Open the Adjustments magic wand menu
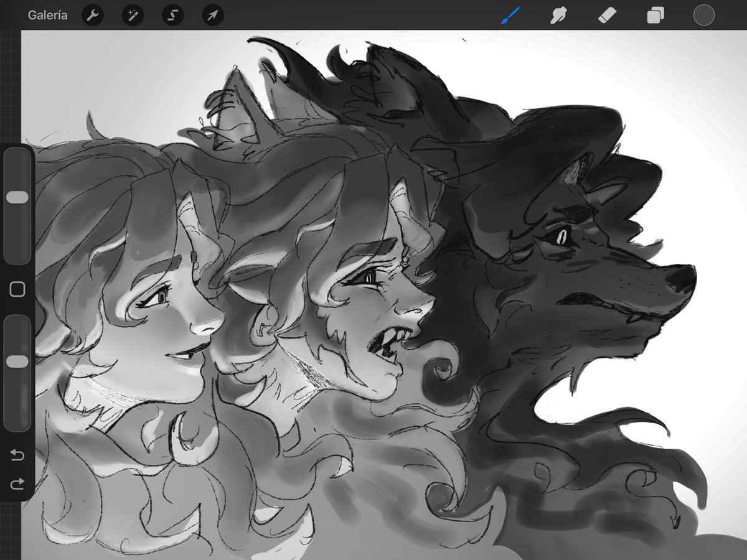747x560 pixels. [133, 16]
